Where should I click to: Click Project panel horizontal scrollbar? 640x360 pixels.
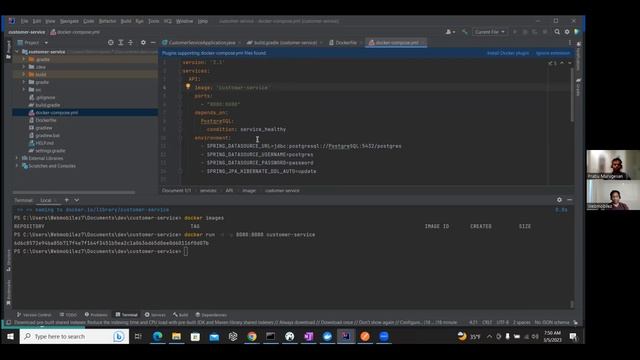[74, 192]
